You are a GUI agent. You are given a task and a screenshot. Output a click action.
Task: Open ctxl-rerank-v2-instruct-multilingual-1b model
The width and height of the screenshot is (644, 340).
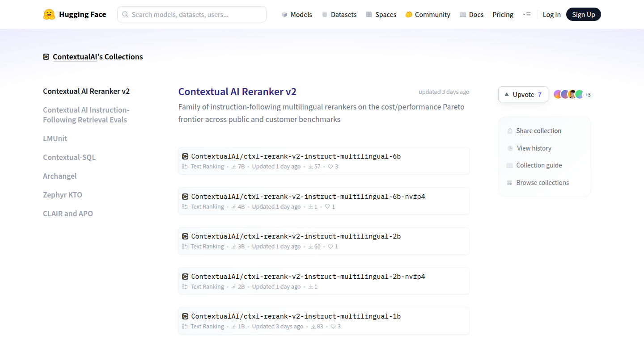tap(324, 321)
